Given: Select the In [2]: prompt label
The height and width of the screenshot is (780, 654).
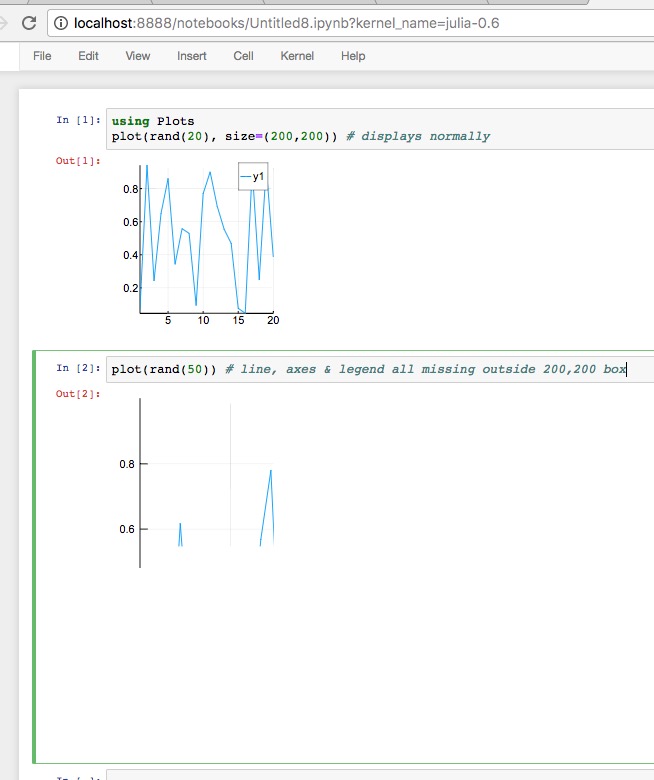Looking at the screenshot, I should 78,368.
